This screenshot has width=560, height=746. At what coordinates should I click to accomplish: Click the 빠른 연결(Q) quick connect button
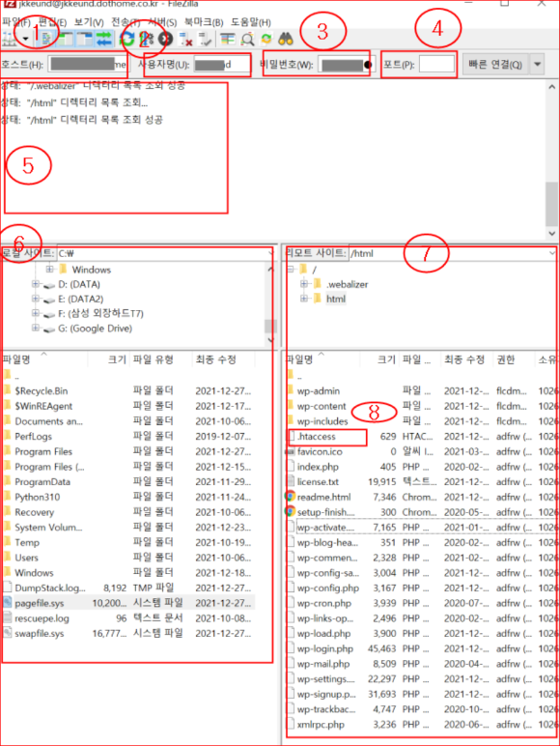495,64
